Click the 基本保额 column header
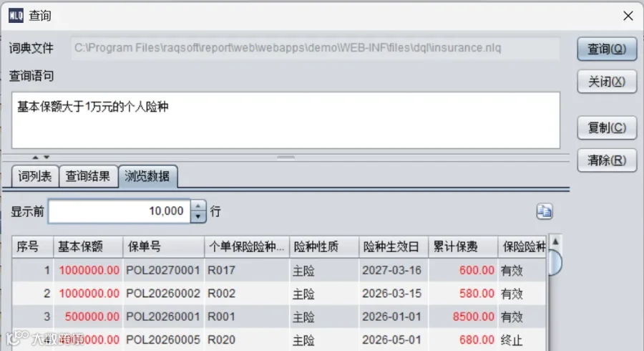 [x=88, y=246]
